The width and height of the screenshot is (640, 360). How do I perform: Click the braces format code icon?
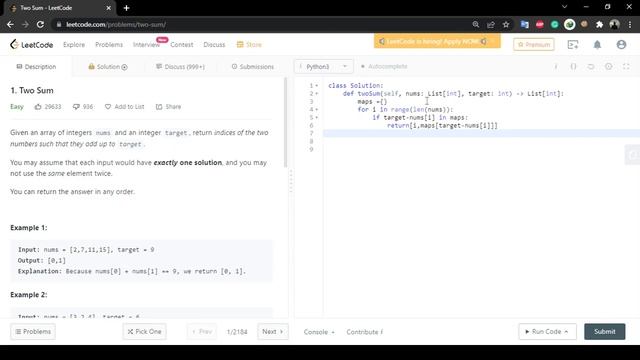pos(573,66)
